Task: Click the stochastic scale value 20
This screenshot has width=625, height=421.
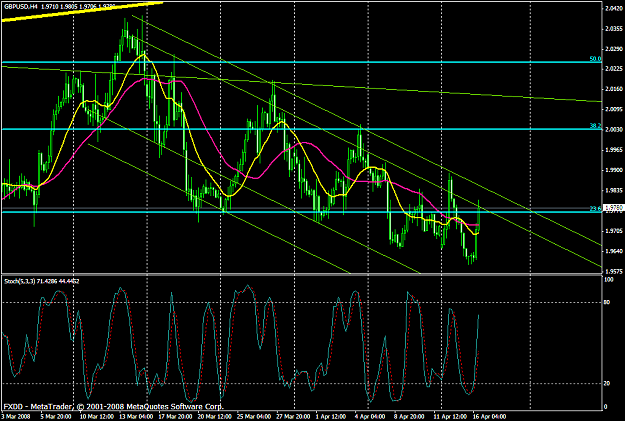Action: pyautogui.click(x=607, y=384)
